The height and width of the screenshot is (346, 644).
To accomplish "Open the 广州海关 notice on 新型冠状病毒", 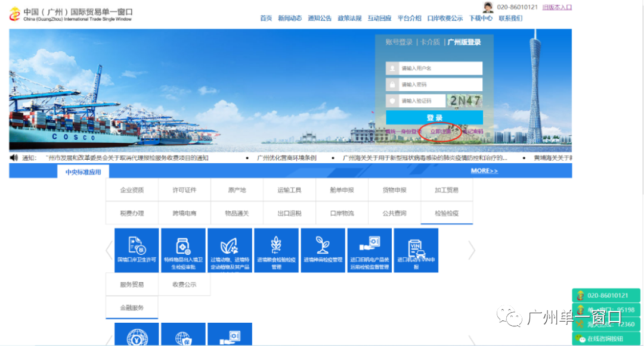I will pyautogui.click(x=425, y=158).
